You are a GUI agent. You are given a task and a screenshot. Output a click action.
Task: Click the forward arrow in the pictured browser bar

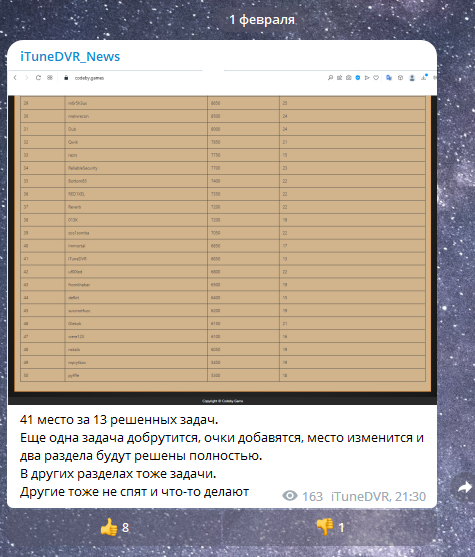[26, 78]
